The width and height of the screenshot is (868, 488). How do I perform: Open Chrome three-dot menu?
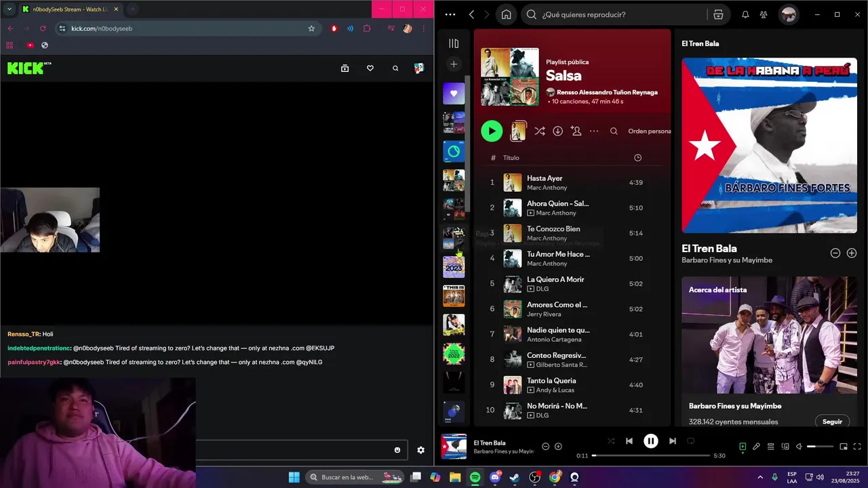tap(425, 28)
